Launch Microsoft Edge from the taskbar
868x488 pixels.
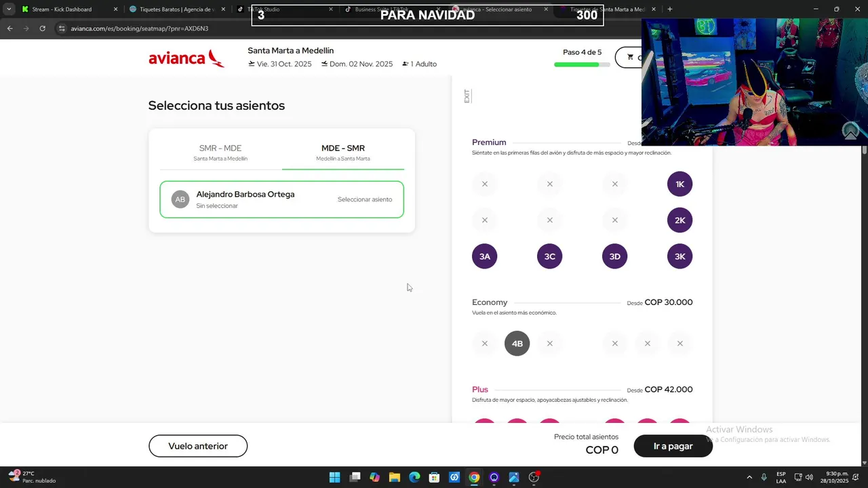click(414, 477)
